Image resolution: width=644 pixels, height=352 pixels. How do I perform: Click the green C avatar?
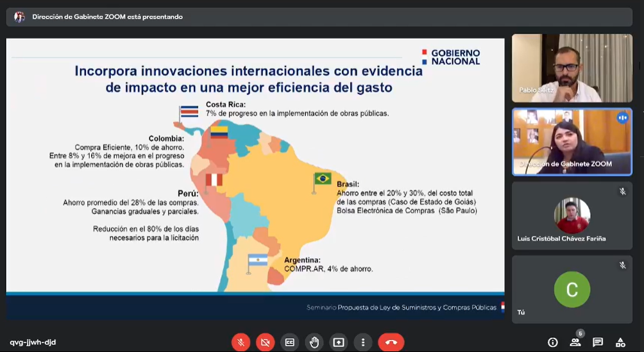(572, 289)
